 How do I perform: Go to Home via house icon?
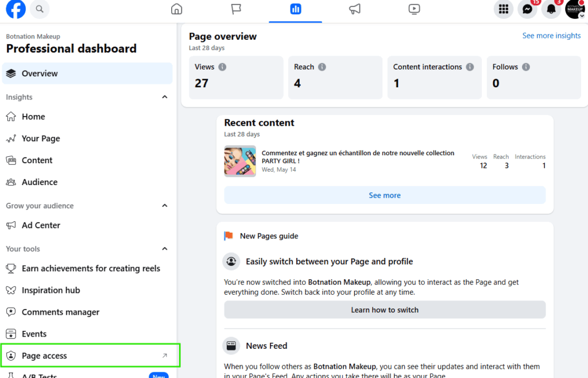tap(177, 9)
